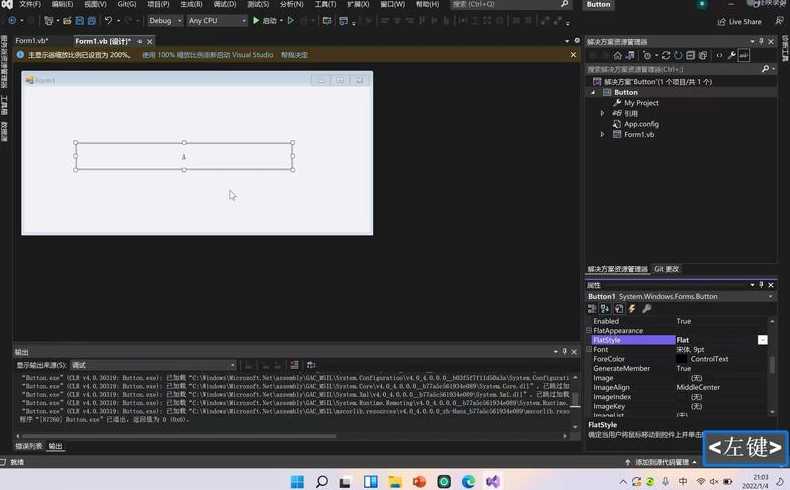Click the Properties page icon in Properties toolbar
This screenshot has height=490, width=790.
619,308
